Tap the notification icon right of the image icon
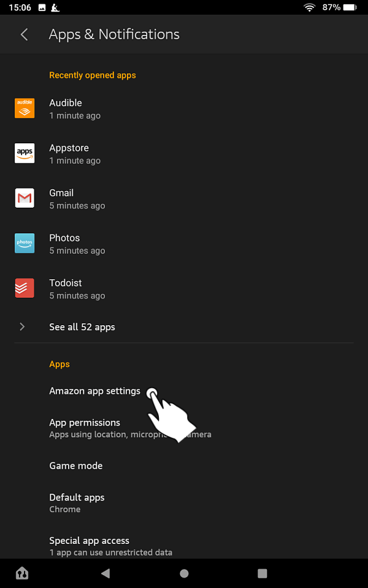The height and width of the screenshot is (588, 368). click(x=55, y=7)
